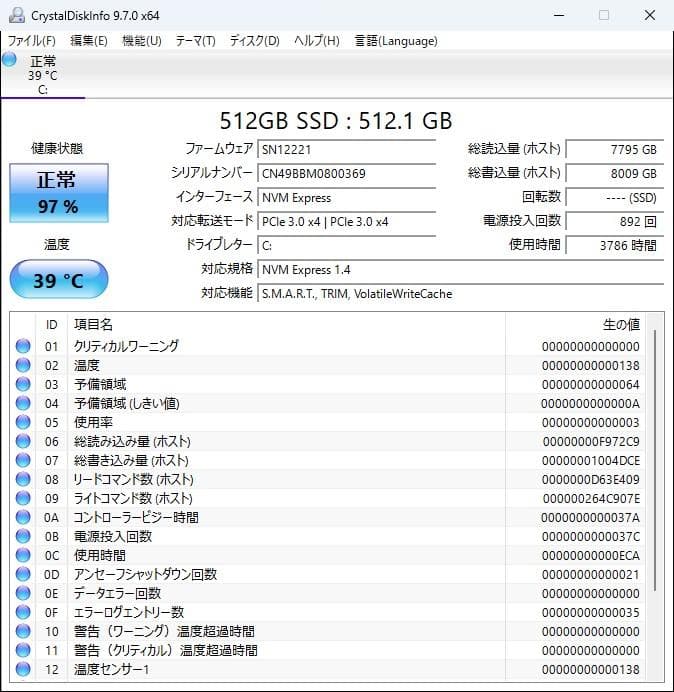Click raw value 000000264C907E
This screenshot has width=674, height=692.
591,499
